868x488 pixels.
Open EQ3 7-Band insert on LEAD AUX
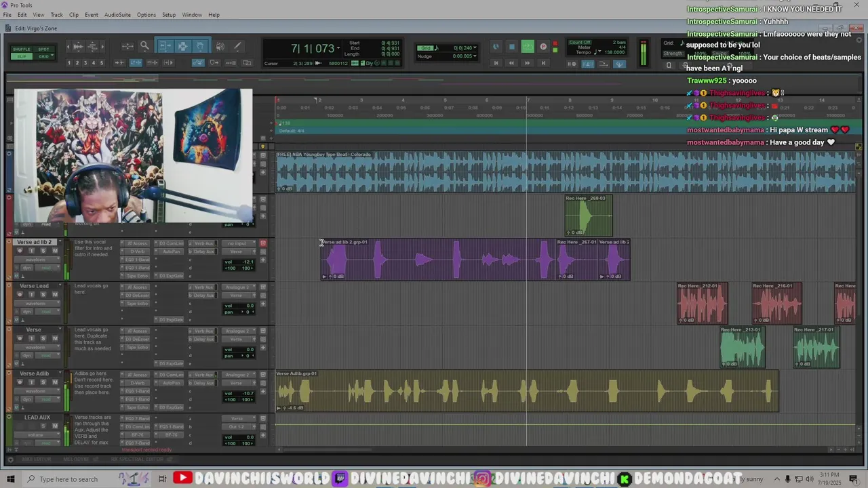click(136, 419)
